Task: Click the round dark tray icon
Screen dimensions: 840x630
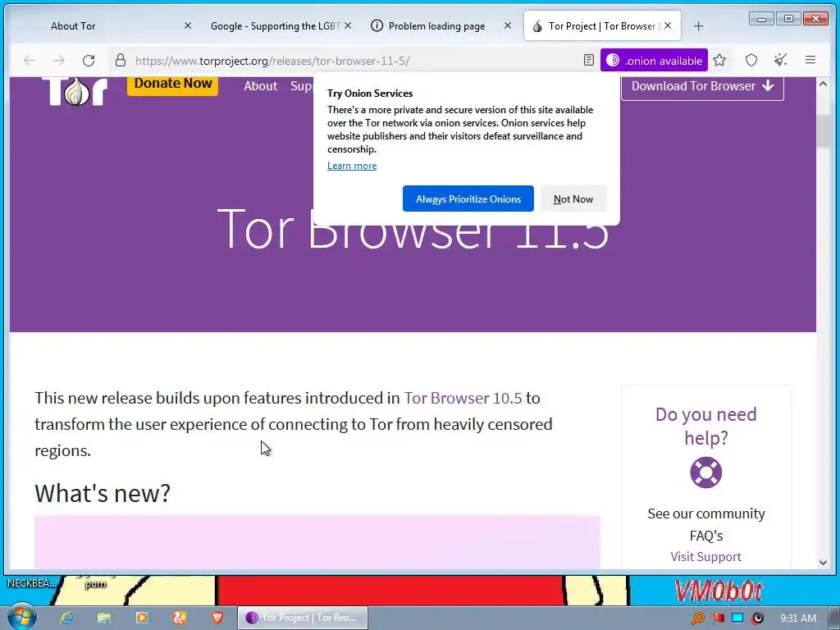Action: click(757, 619)
